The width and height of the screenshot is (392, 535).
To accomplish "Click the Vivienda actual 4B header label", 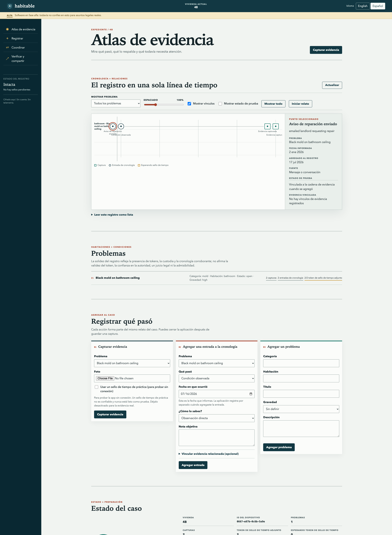I will tap(196, 6).
